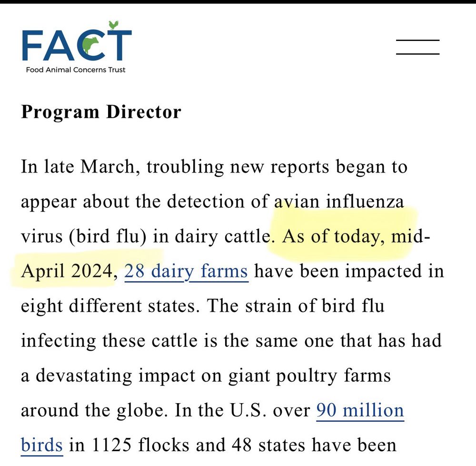Open the "28 dairy farms" link

click(186, 271)
